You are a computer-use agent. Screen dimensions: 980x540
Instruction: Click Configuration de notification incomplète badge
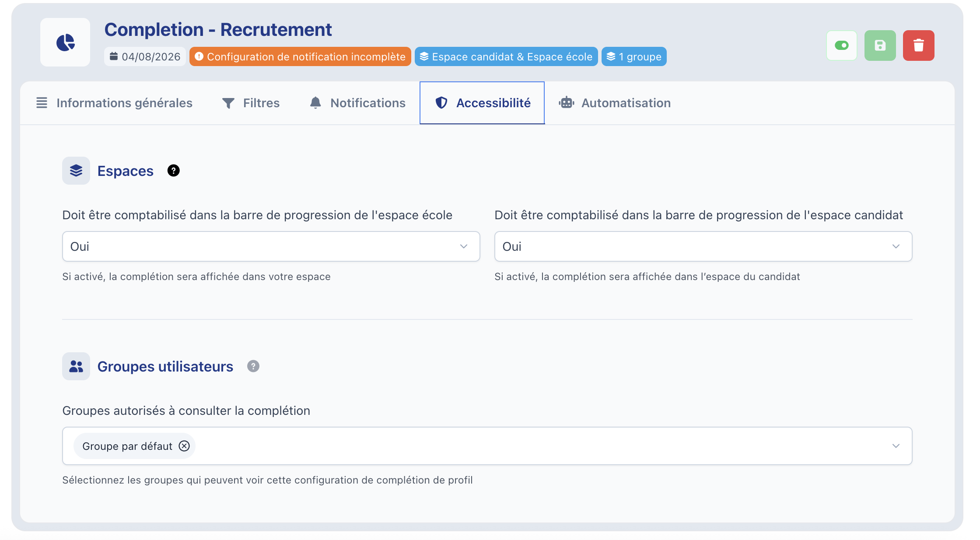pyautogui.click(x=300, y=56)
